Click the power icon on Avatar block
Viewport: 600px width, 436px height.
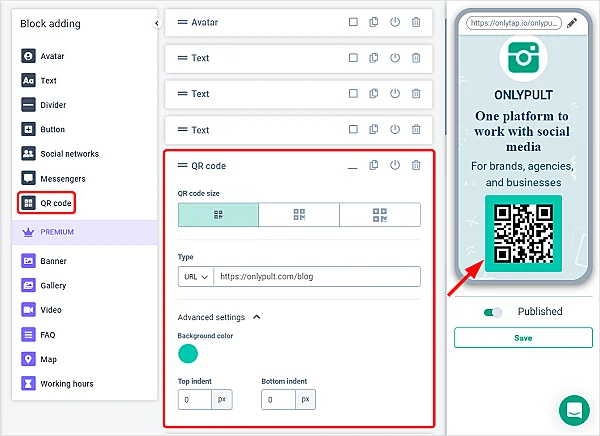395,22
